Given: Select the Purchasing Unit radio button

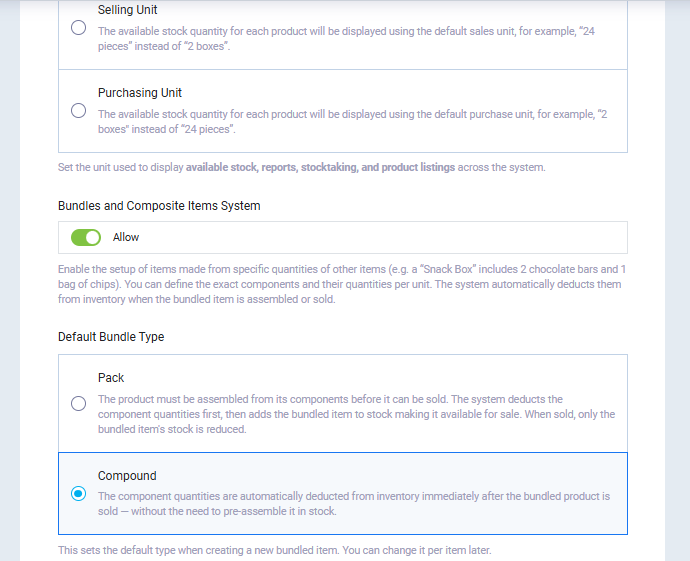Looking at the screenshot, I should (78, 111).
